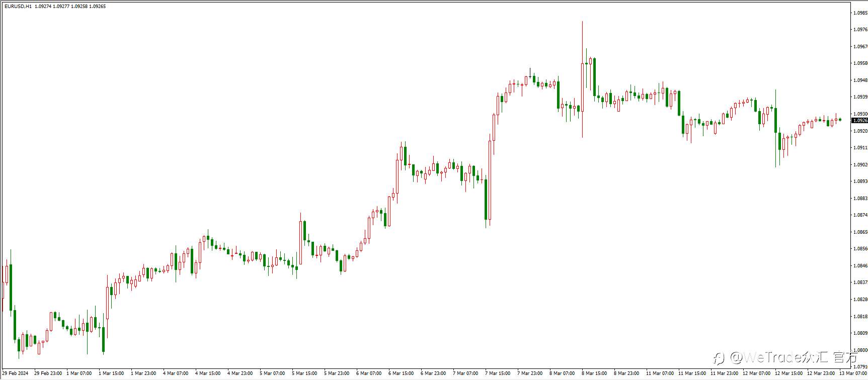Select the 12 Mar 07:00 time label
Image resolution: width=868 pixels, height=380 pixels.
point(756,373)
